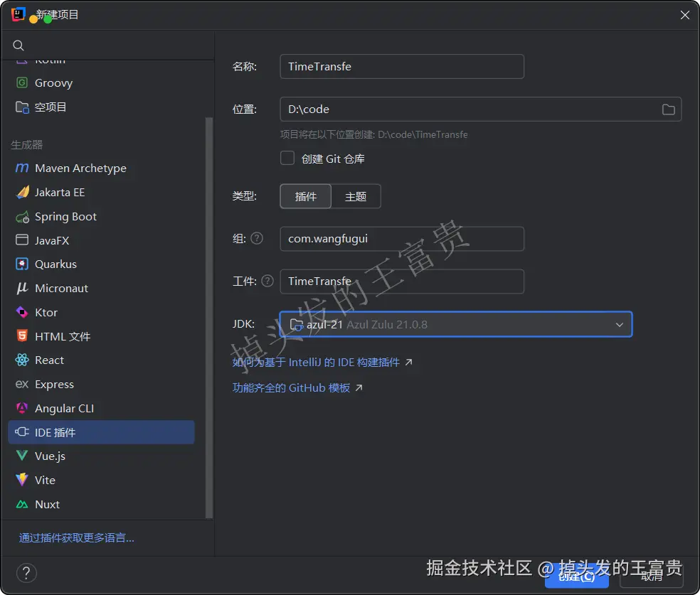Choose Vue.js generator icon
Screen dimensions: 700x595
pyautogui.click(x=22, y=456)
